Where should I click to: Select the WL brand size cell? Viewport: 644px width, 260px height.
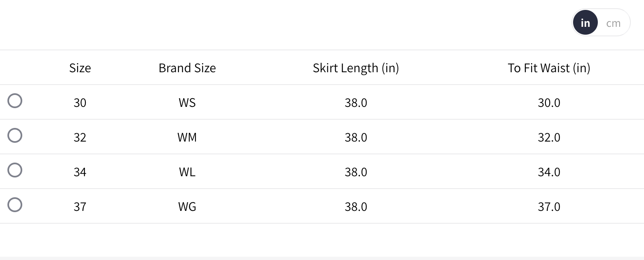pyautogui.click(x=187, y=172)
